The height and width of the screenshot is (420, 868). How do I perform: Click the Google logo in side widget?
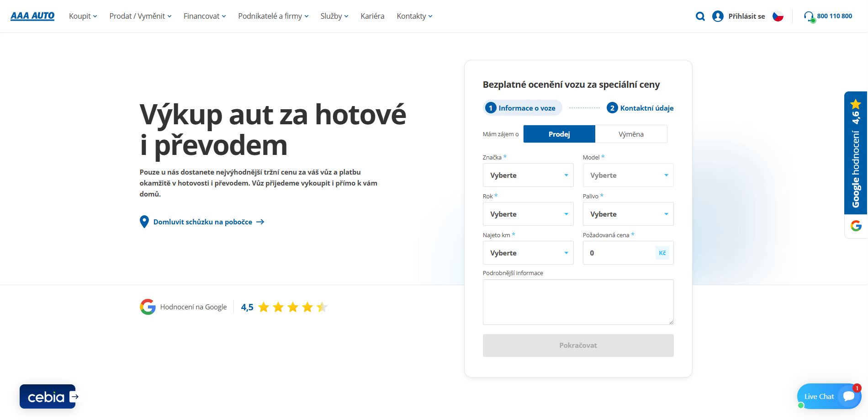click(856, 226)
